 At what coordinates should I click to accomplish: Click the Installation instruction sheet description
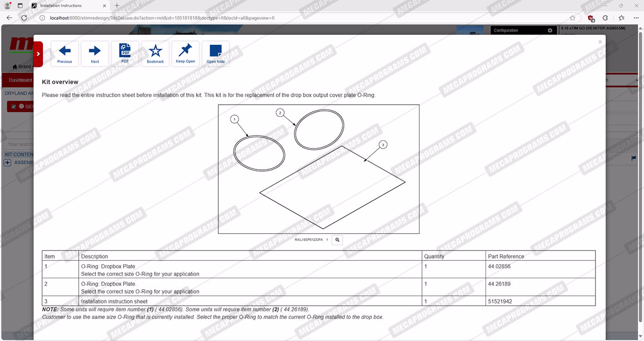click(x=114, y=301)
